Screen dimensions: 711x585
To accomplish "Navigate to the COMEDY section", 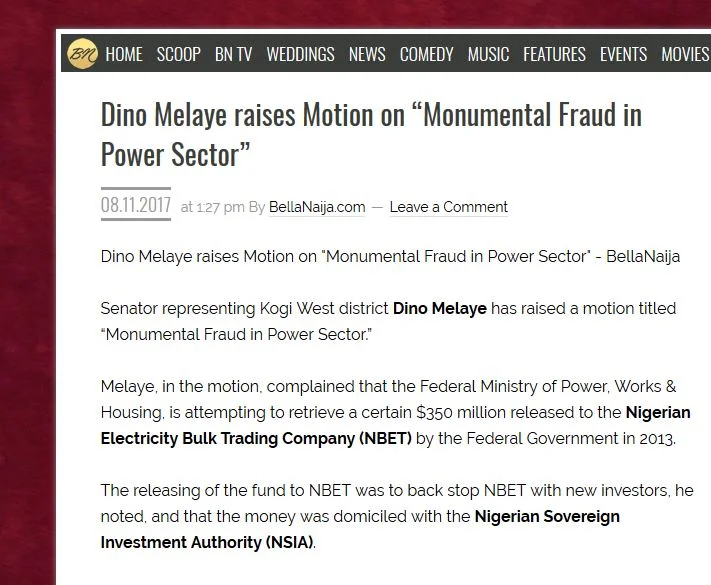I will [427, 54].
